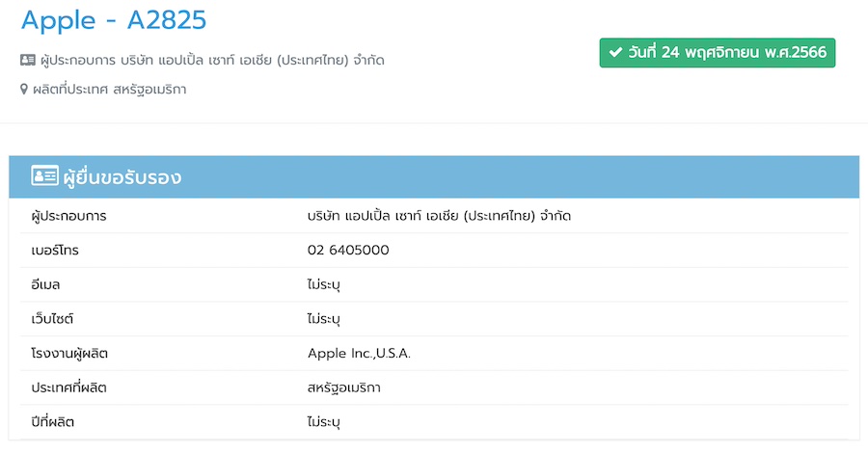Click the อีเมล row label
The height and width of the screenshot is (454, 868).
45,284
